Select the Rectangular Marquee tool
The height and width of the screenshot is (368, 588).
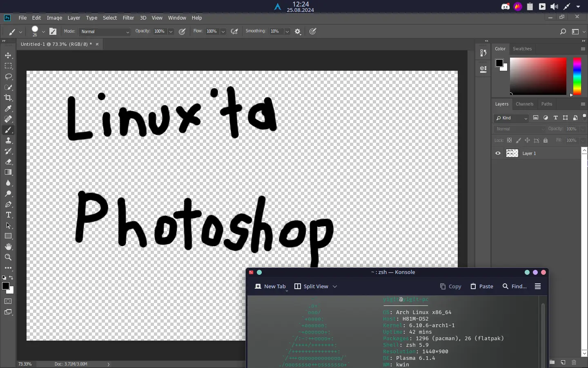tap(8, 66)
